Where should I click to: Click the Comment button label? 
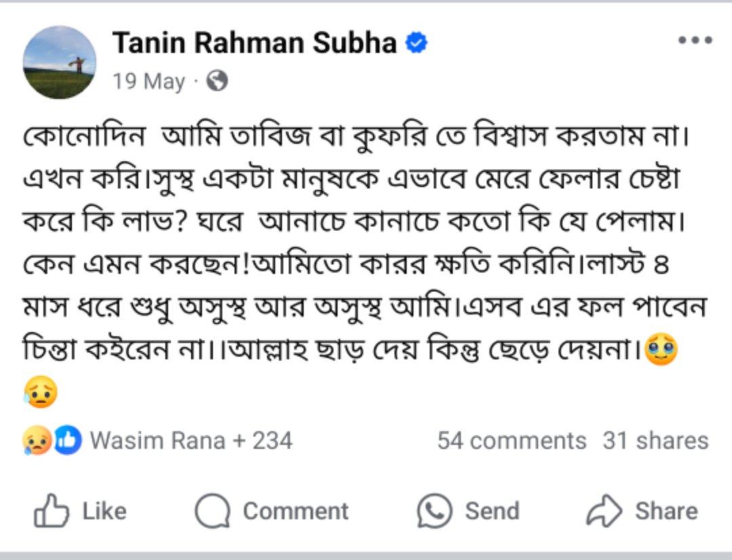(296, 511)
